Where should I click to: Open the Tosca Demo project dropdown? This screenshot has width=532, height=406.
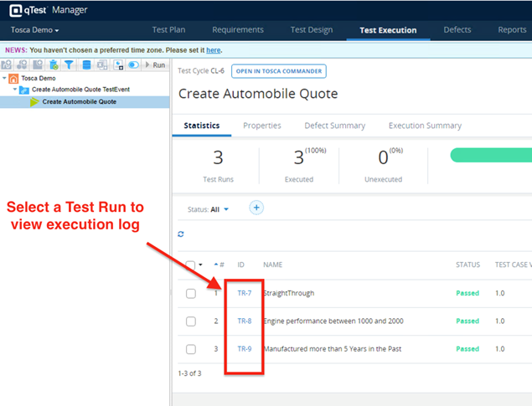point(34,30)
